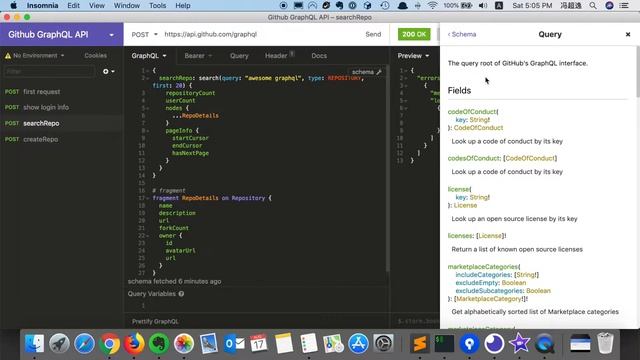Open Terminal from the dock
The width and height of the screenshot is (640, 360).
coord(444,343)
